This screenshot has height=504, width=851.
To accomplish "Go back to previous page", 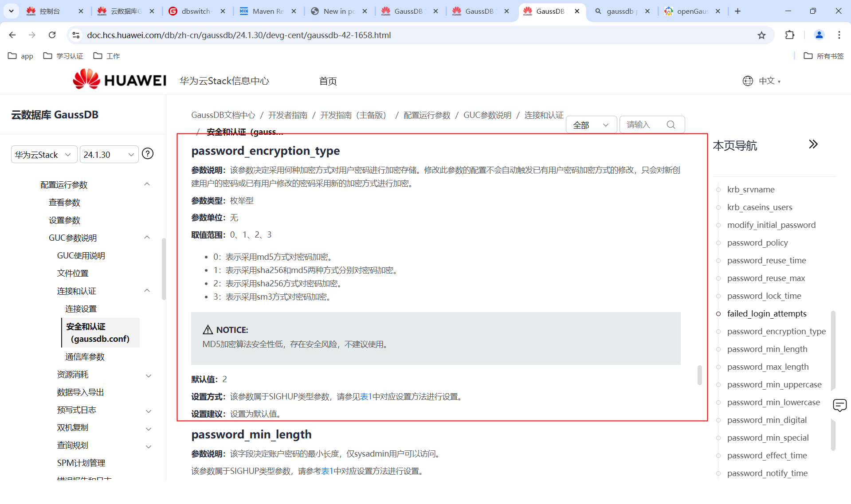I will 12,35.
